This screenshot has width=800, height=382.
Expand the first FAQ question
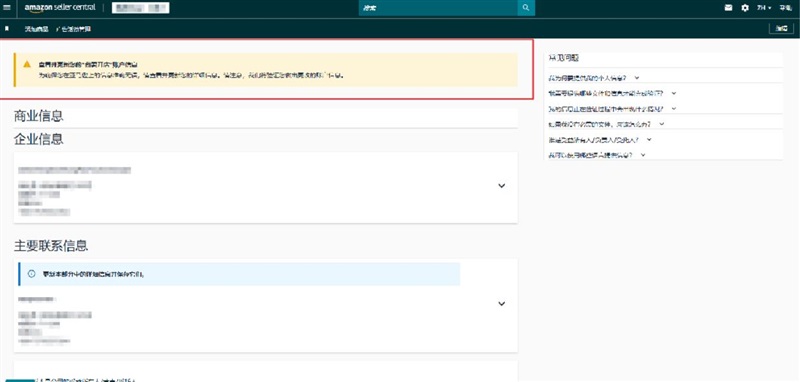pyautogui.click(x=594, y=78)
